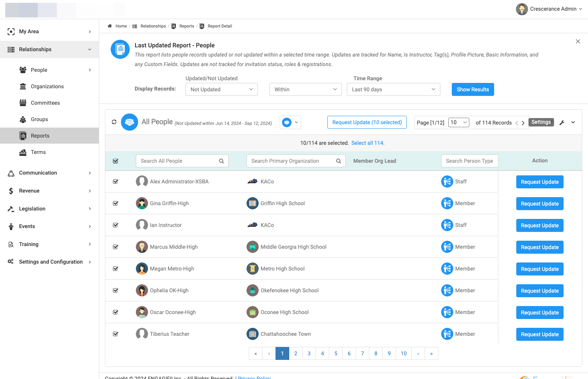Click the Show Results button
Viewport: 588px width, 379px height.
pos(473,89)
